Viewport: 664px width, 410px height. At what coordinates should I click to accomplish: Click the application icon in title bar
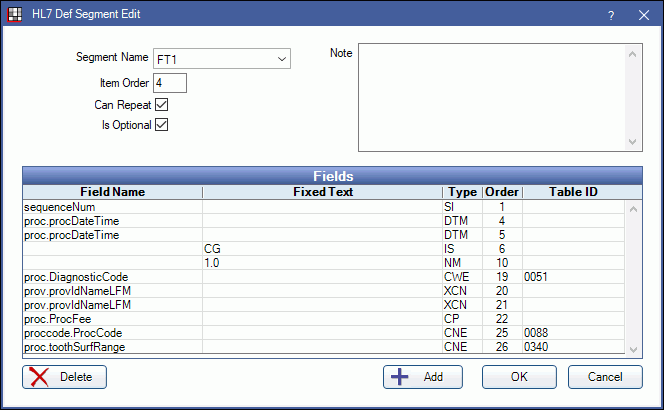tap(12, 15)
